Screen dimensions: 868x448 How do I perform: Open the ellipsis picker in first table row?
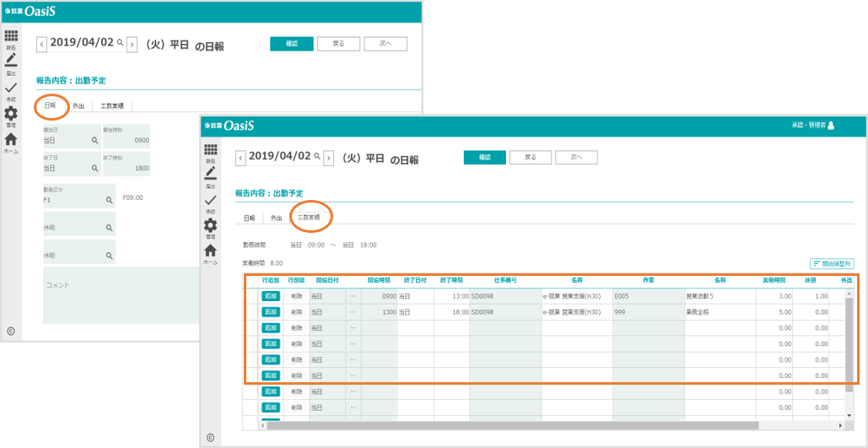[x=353, y=296]
